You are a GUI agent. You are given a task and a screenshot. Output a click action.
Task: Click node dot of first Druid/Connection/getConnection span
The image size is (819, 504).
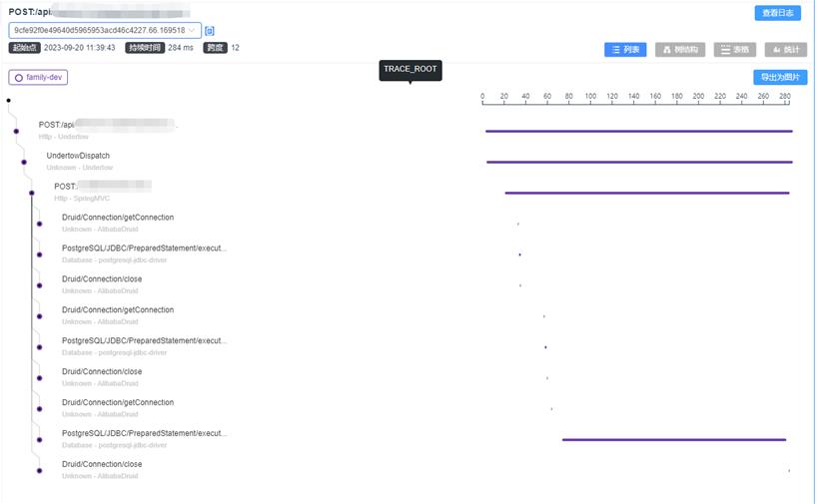(x=39, y=224)
